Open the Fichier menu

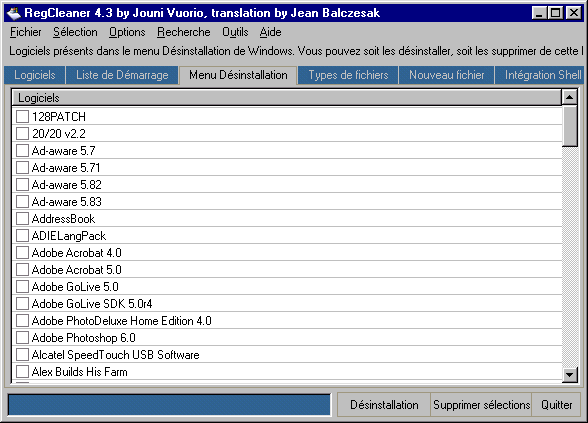point(26,32)
